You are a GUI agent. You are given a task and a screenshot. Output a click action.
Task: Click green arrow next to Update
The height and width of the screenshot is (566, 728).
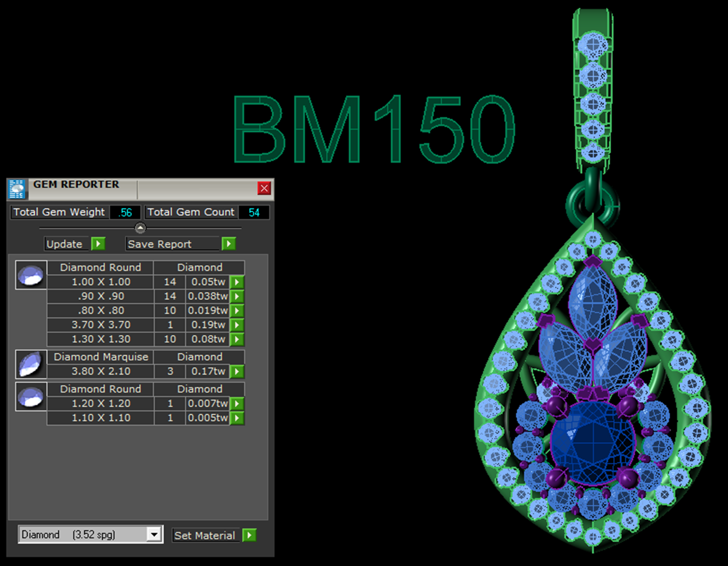(98, 244)
